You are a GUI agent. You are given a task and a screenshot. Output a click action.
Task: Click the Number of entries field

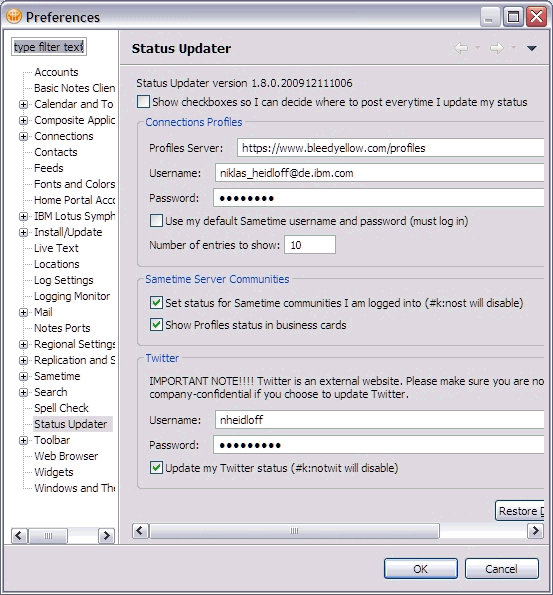point(310,245)
